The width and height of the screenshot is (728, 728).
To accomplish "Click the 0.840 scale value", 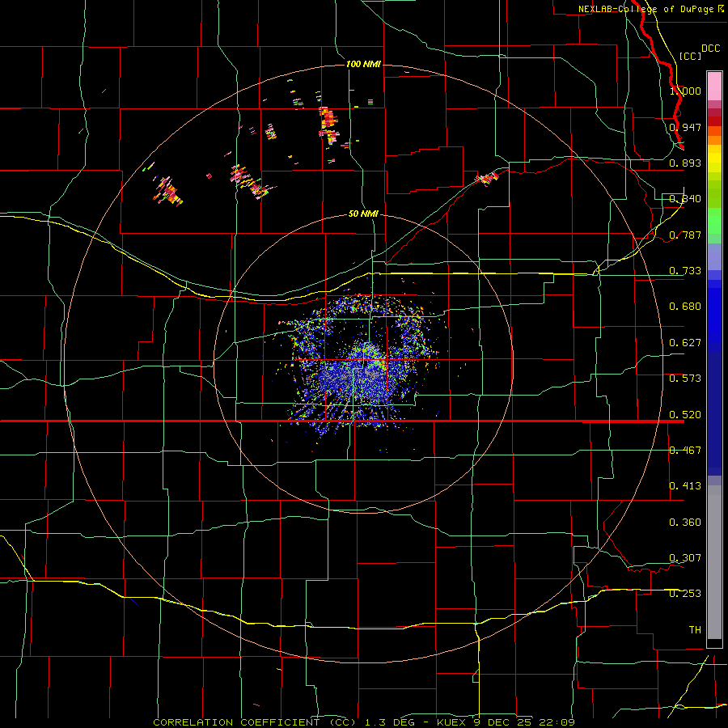I will point(685,199).
